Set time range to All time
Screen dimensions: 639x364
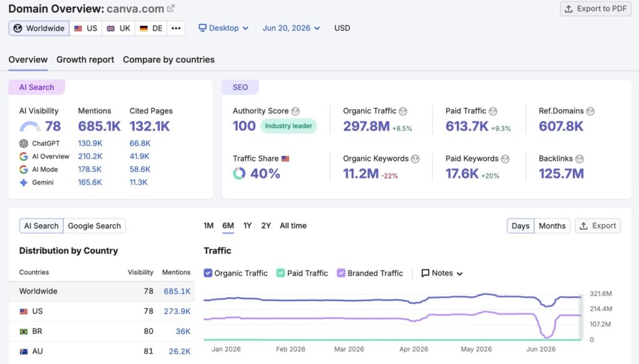coord(293,226)
